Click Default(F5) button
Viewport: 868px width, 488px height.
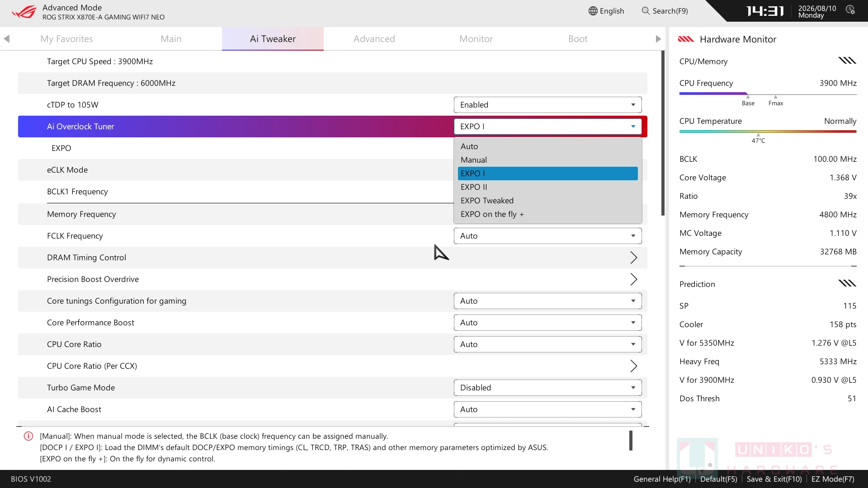point(718,479)
